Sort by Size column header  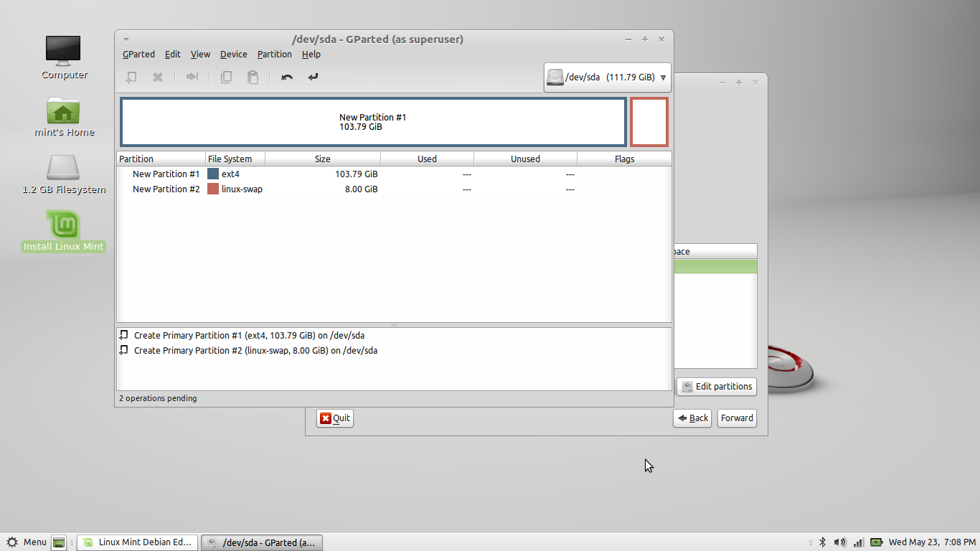click(323, 159)
